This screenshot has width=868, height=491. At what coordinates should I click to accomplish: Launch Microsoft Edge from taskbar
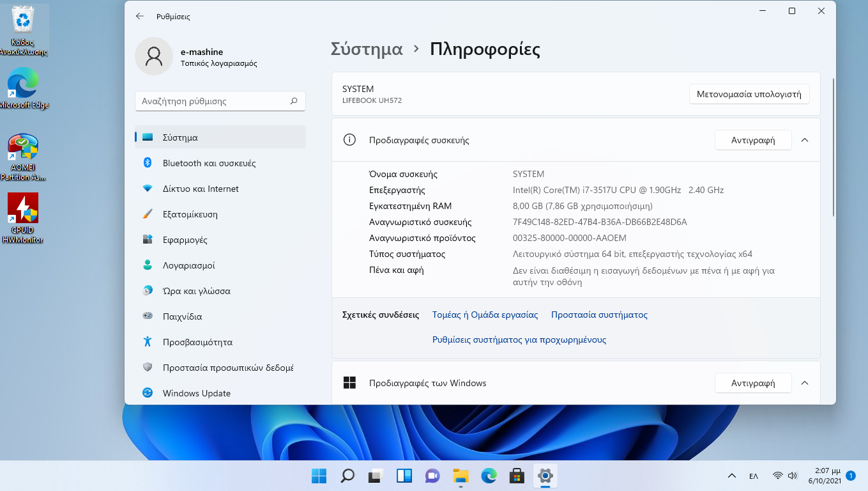pyautogui.click(x=489, y=476)
